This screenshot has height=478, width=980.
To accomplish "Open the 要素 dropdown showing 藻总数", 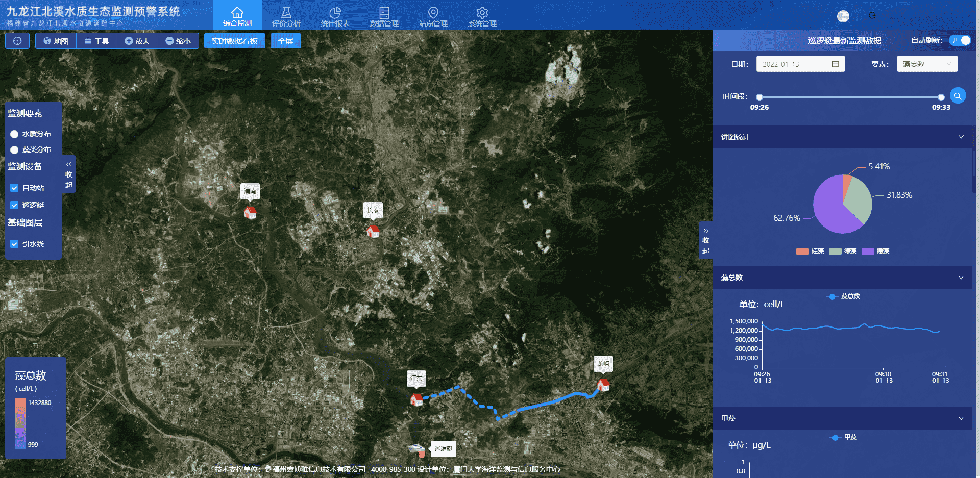I will point(926,64).
